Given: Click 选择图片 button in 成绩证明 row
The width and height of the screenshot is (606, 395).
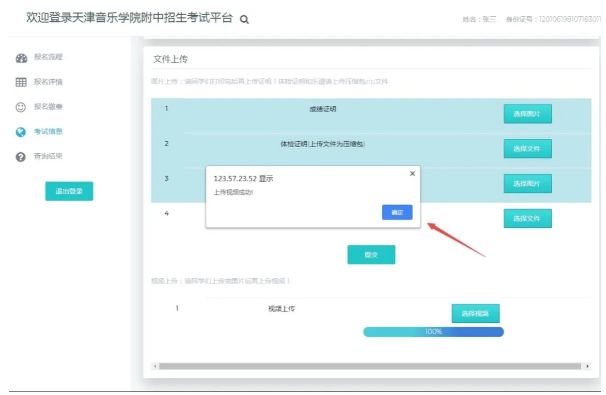Looking at the screenshot, I should pos(528,114).
